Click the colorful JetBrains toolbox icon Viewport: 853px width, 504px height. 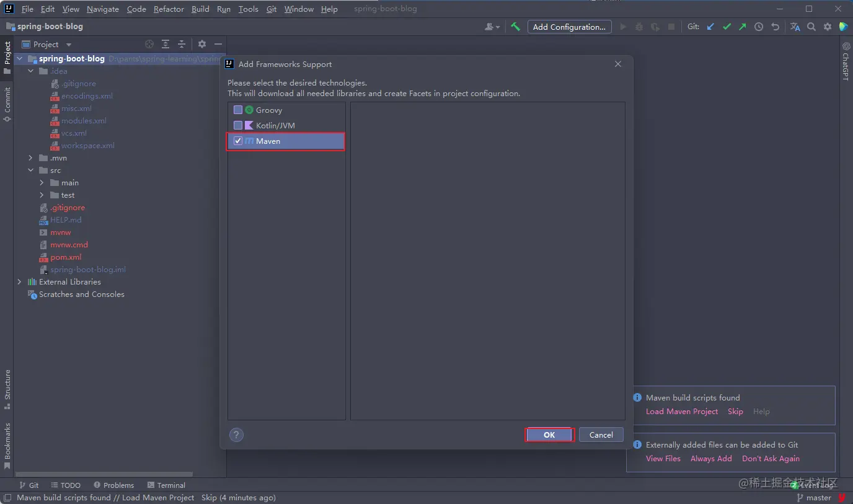coord(843,27)
